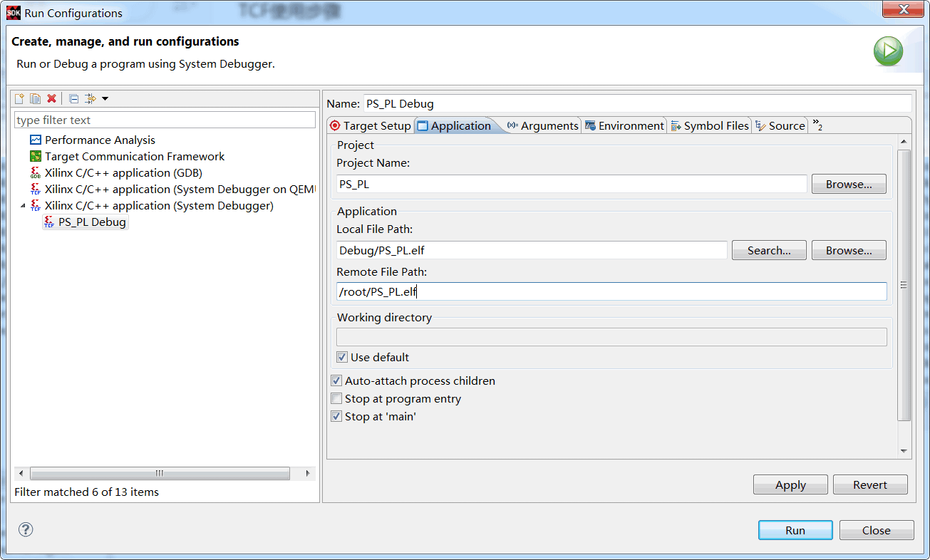The image size is (930, 560).
Task: Create a new launch configuration
Action: pyautogui.click(x=18, y=98)
